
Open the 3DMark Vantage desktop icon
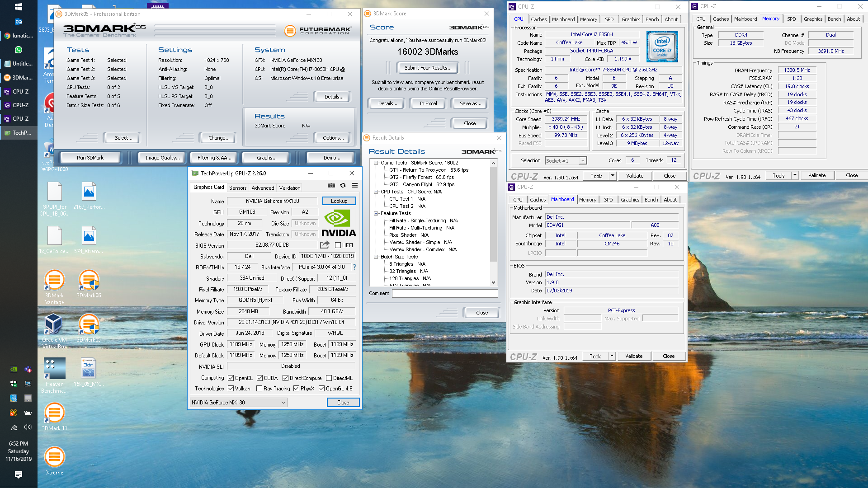[54, 286]
